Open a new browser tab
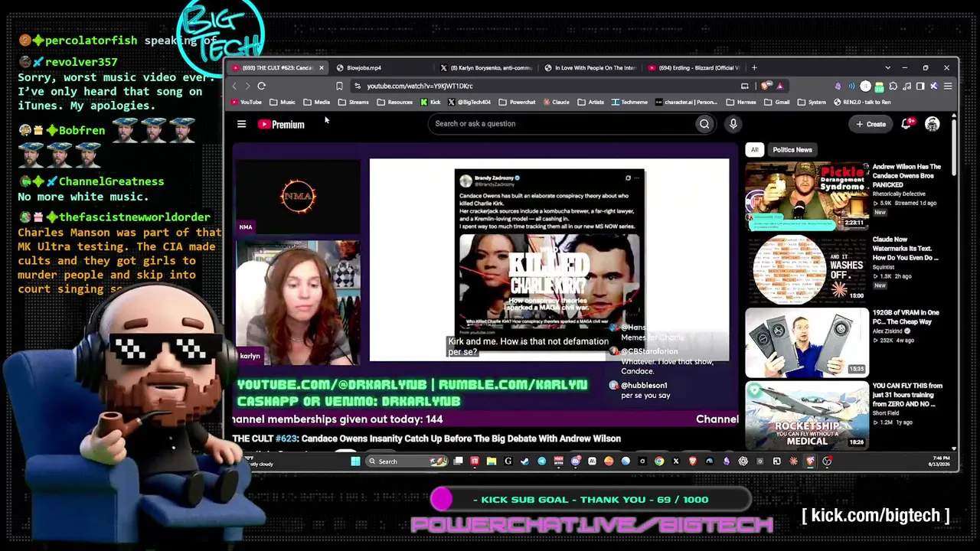The image size is (980, 551). pyautogui.click(x=754, y=67)
